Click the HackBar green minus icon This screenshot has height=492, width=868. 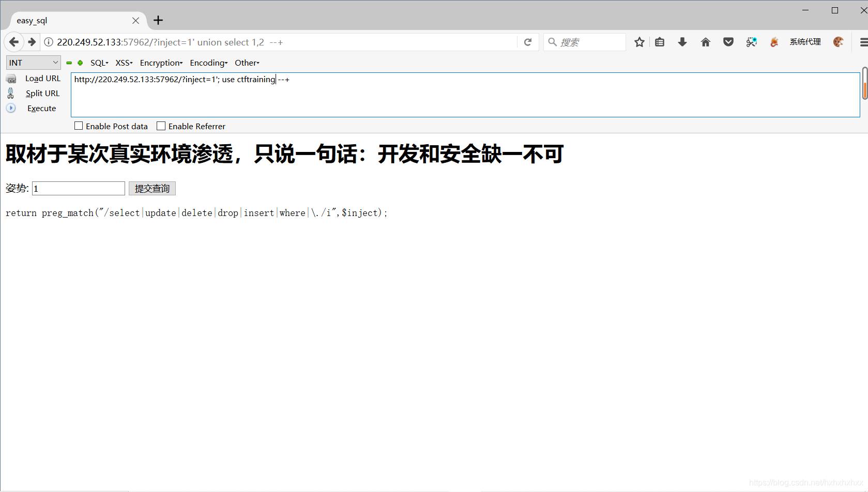[69, 63]
